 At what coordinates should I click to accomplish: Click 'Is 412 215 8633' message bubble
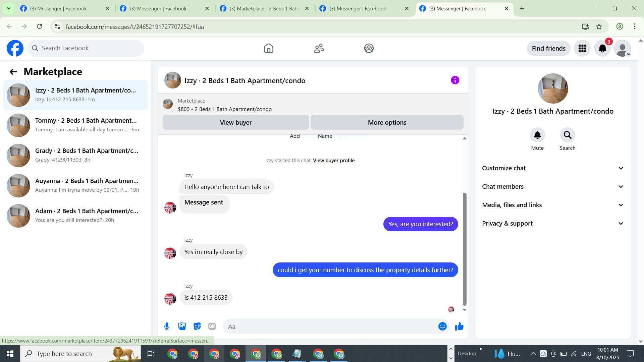click(206, 298)
